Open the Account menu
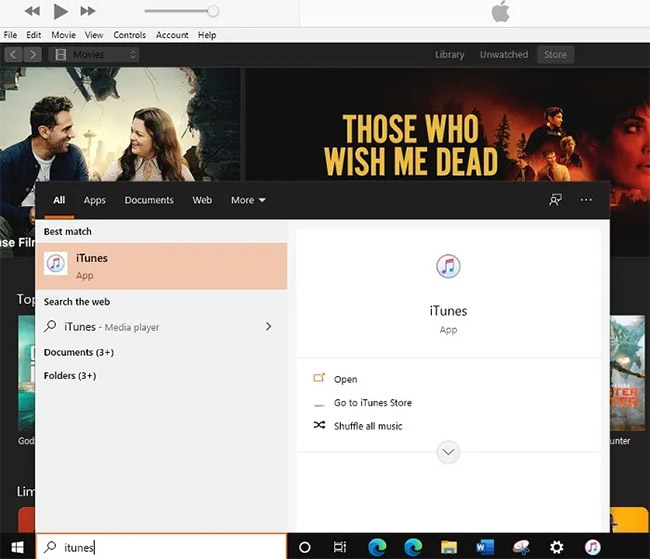 click(x=172, y=35)
